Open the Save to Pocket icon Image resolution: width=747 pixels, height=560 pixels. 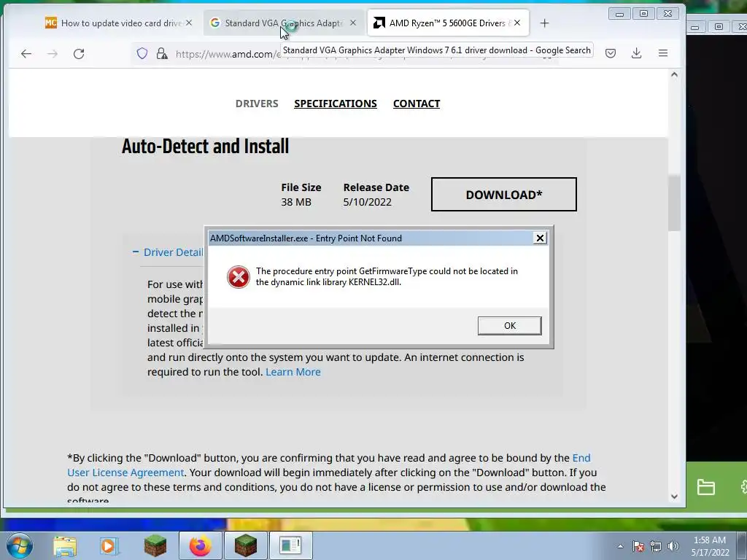[611, 53]
